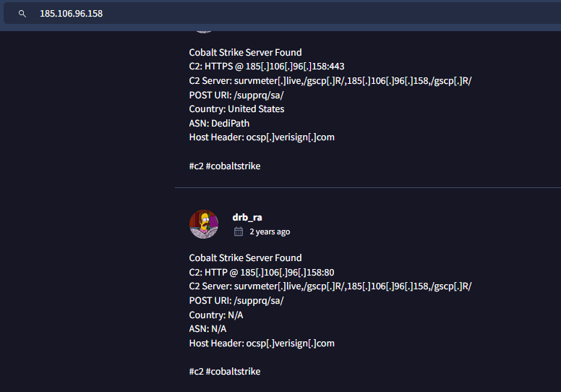The width and height of the screenshot is (561, 392).
Task: Click the "Country: United States" line
Action: [x=236, y=109]
